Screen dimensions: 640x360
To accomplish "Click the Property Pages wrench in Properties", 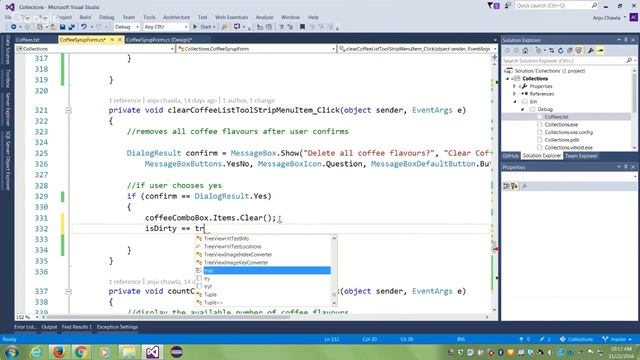I will (x=524, y=186).
